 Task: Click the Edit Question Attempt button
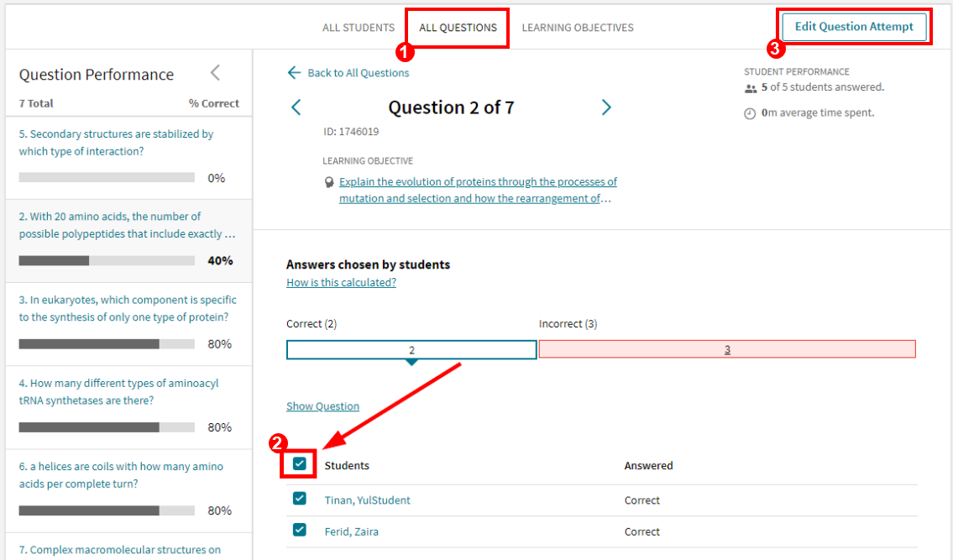point(854,26)
